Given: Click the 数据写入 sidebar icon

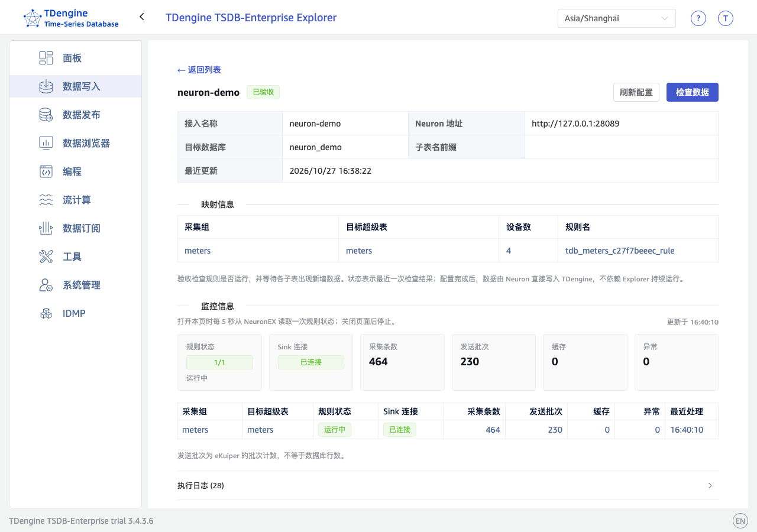Looking at the screenshot, I should pyautogui.click(x=46, y=86).
